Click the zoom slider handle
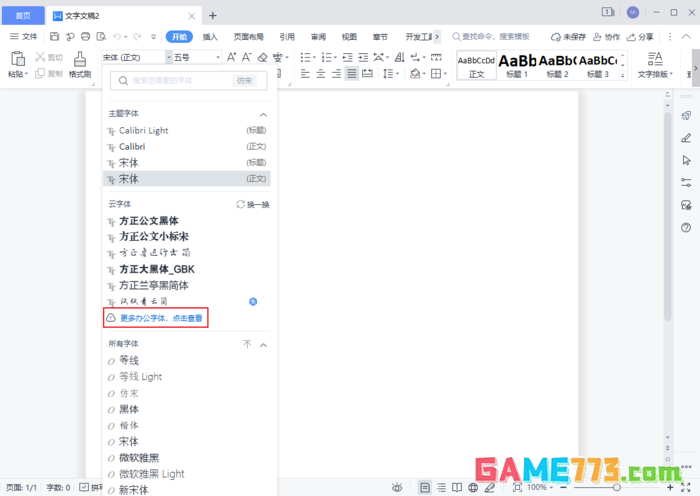Image resolution: width=700 pixels, height=496 pixels. pos(616,488)
